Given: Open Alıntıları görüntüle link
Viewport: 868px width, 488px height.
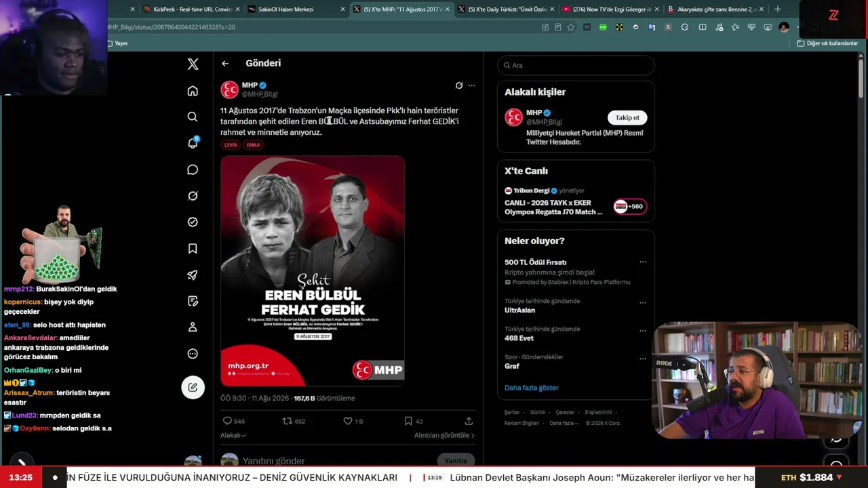Looking at the screenshot, I should tap(444, 435).
